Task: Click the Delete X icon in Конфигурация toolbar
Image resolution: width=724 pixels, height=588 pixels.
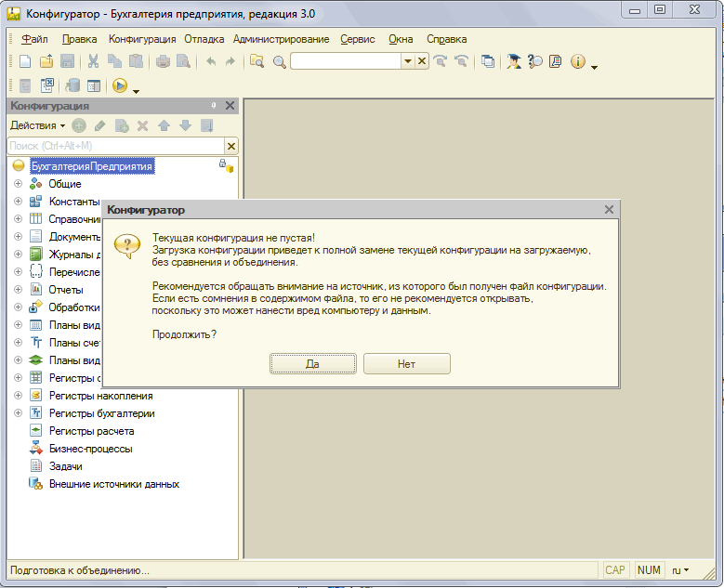Action: tap(143, 125)
